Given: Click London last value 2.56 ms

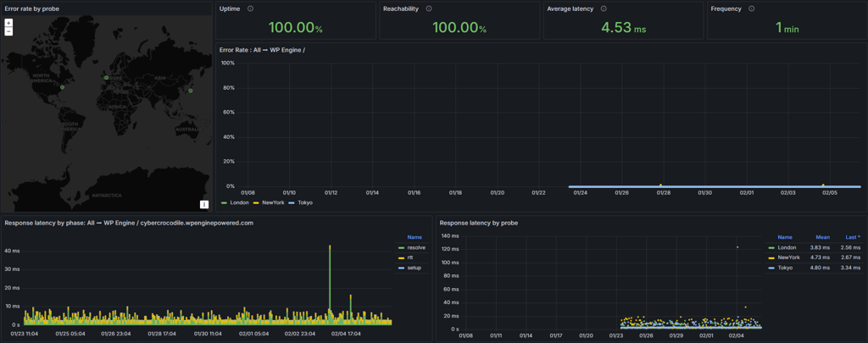Looking at the screenshot, I should click(x=852, y=247).
